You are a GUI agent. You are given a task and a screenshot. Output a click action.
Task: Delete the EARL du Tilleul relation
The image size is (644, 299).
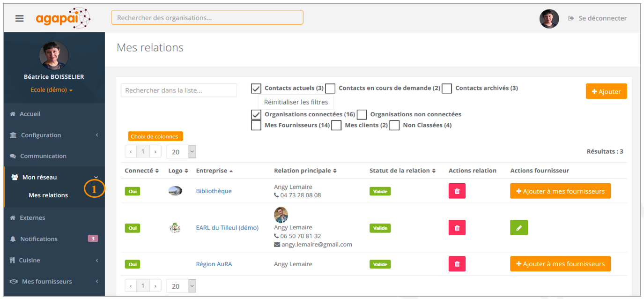click(457, 228)
